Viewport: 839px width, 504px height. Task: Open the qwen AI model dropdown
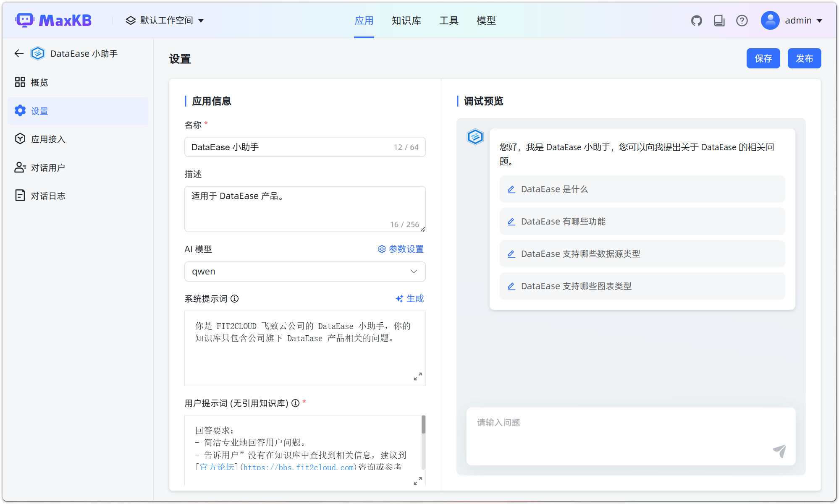(304, 272)
